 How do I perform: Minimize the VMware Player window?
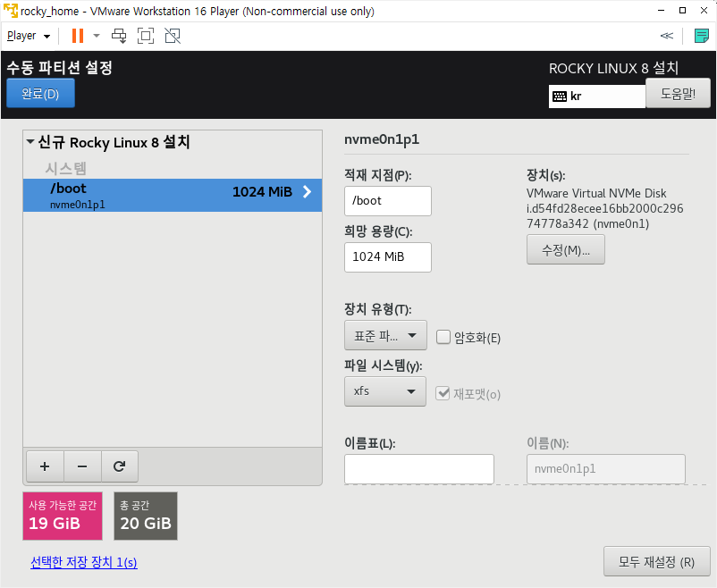point(662,11)
